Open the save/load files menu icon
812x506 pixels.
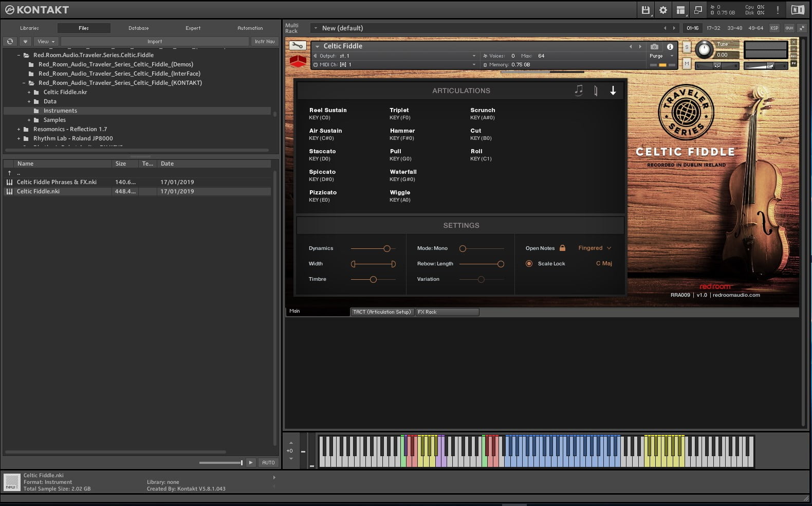click(x=645, y=10)
